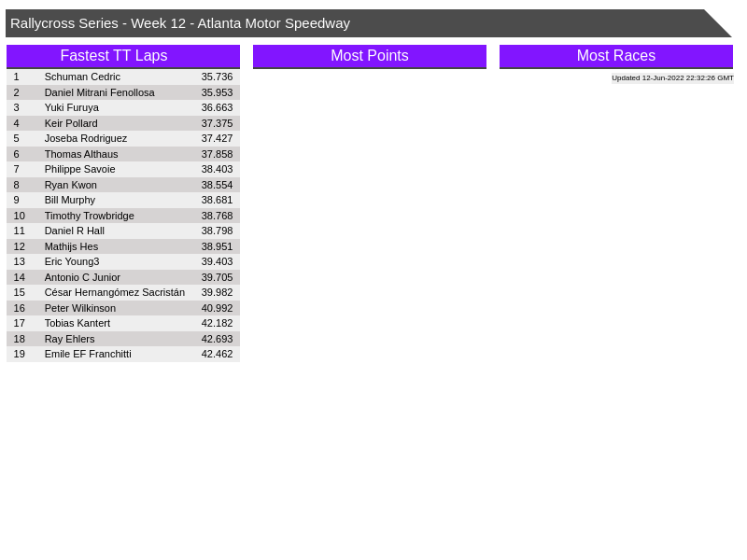Pick Ryan Kwon from the table
This screenshot has width=747, height=560.
[70, 185]
